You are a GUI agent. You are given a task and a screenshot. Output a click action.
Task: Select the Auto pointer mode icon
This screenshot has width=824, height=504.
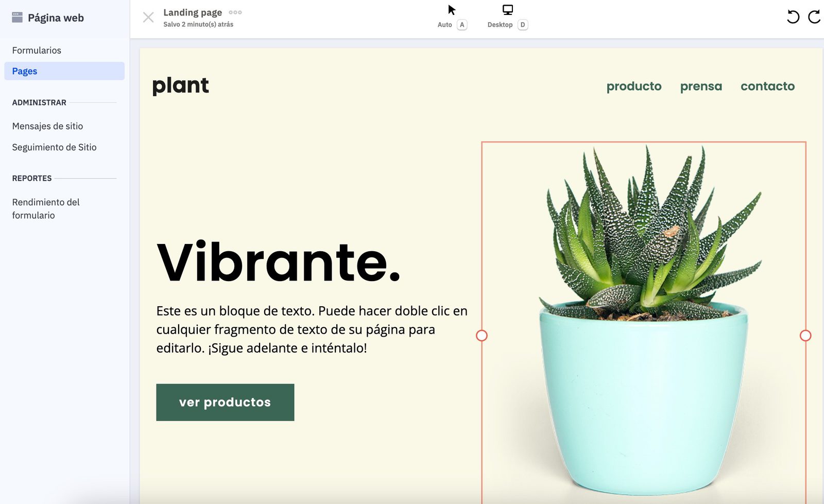[452, 10]
